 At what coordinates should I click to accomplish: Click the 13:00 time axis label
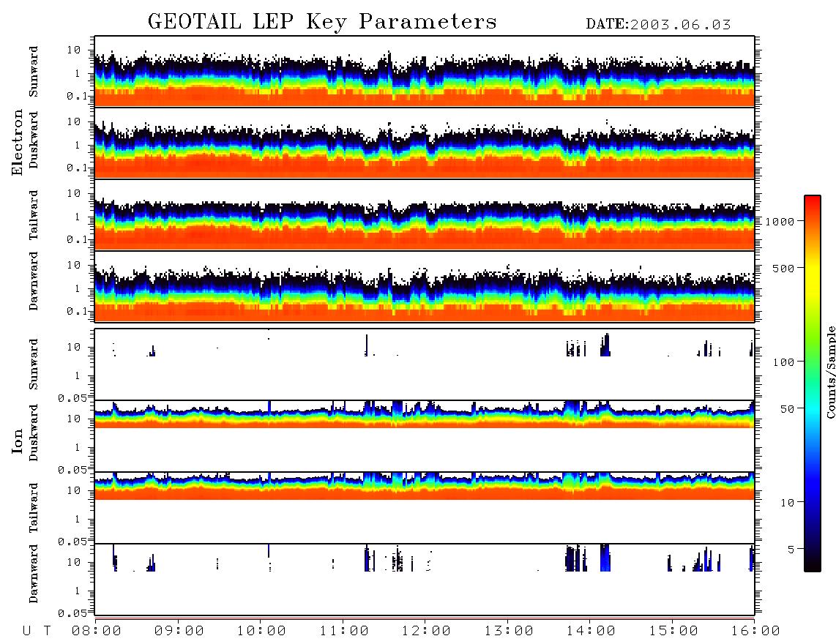click(x=509, y=631)
